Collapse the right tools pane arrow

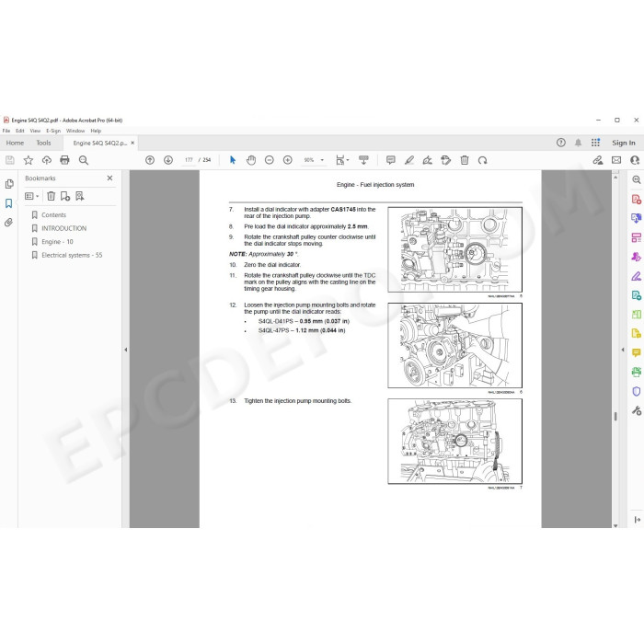point(623,350)
